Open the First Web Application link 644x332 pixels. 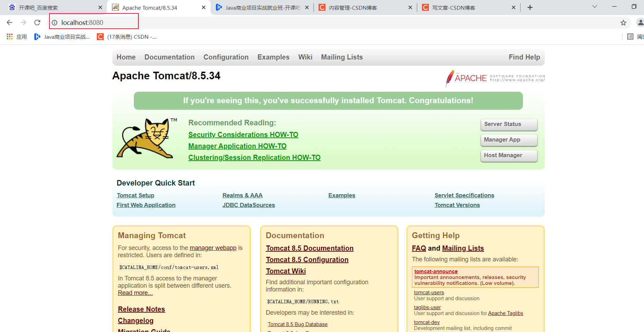146,205
